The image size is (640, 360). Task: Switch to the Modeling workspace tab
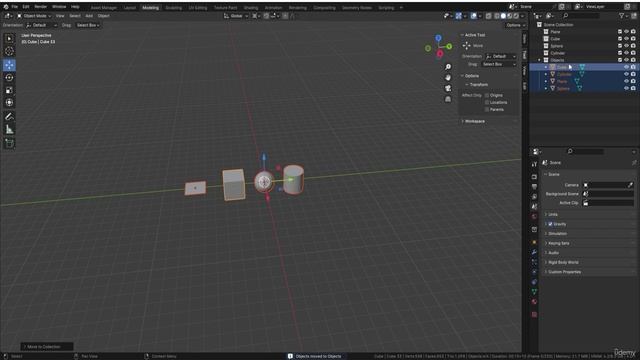coord(150,8)
